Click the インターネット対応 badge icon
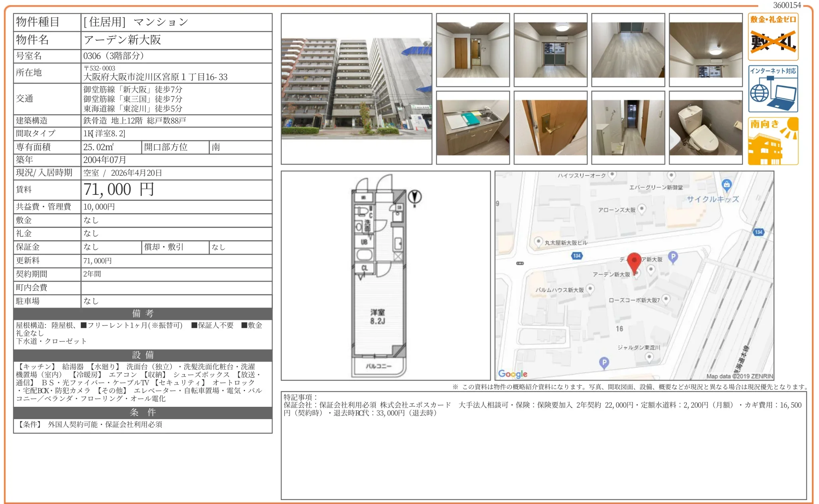819x504 pixels. coord(772,89)
